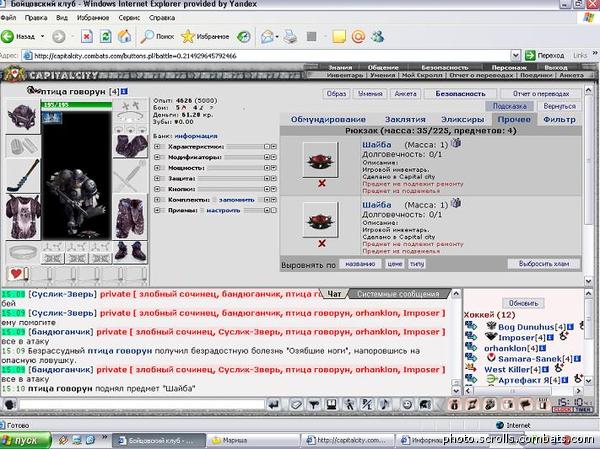Open the Банк информация link
600x449 pixels.
[196, 136]
